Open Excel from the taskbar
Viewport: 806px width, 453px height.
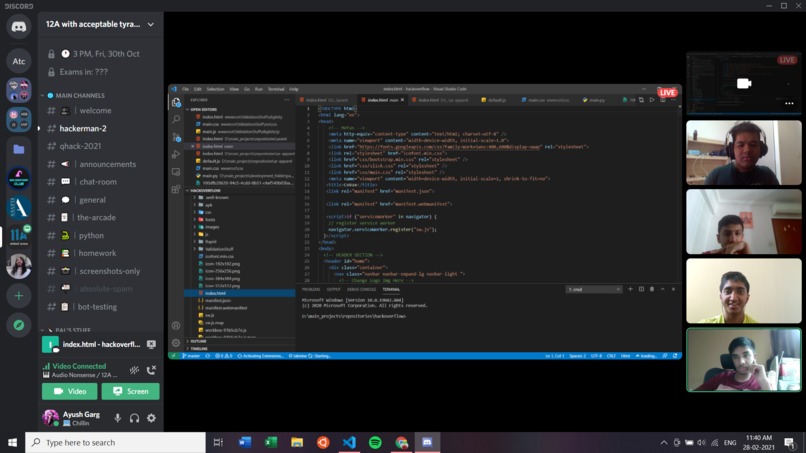point(271,442)
